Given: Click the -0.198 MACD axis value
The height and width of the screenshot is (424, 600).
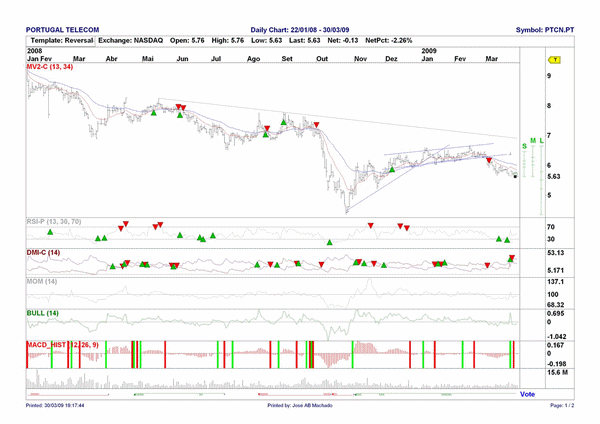Looking at the screenshot, I should [x=557, y=364].
